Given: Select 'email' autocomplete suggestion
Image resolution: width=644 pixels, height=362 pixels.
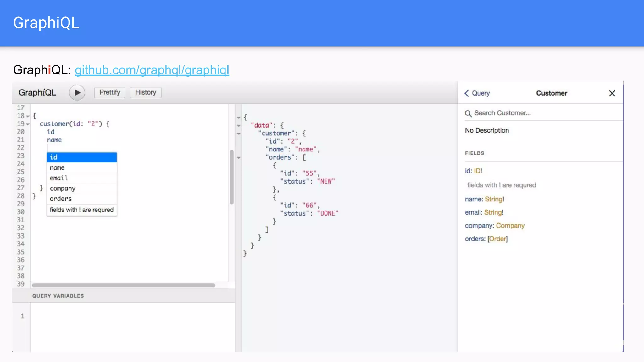Looking at the screenshot, I should tap(82, 178).
